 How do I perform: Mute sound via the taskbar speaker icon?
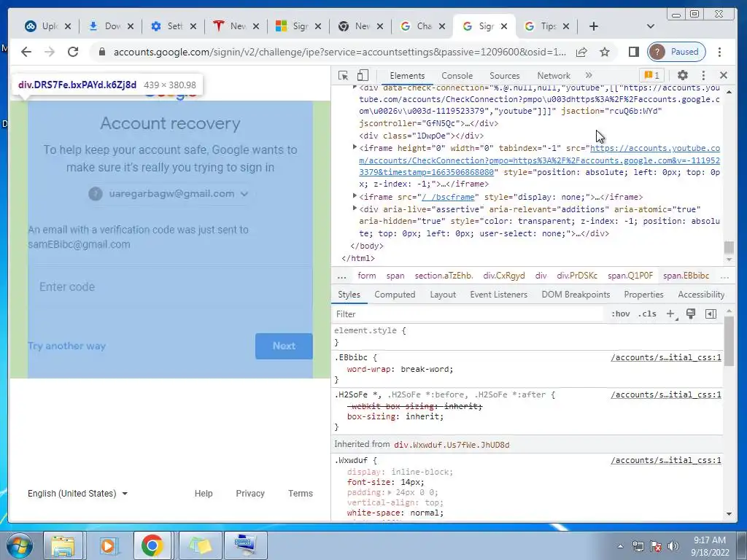pos(673,546)
